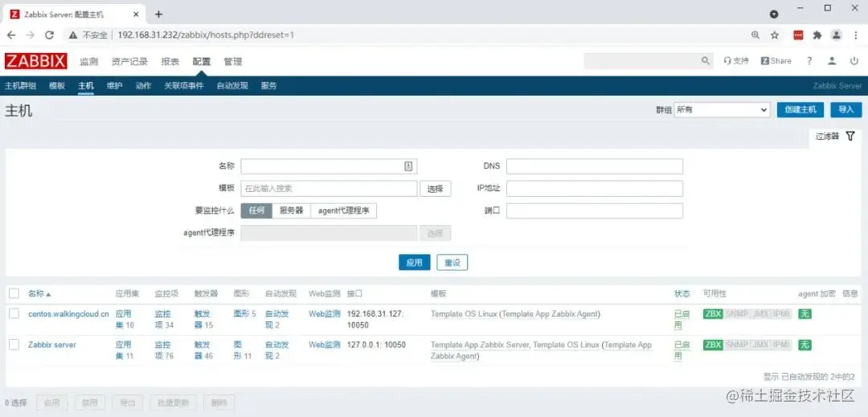Open centos.walkingcloud.cn host link

68,313
